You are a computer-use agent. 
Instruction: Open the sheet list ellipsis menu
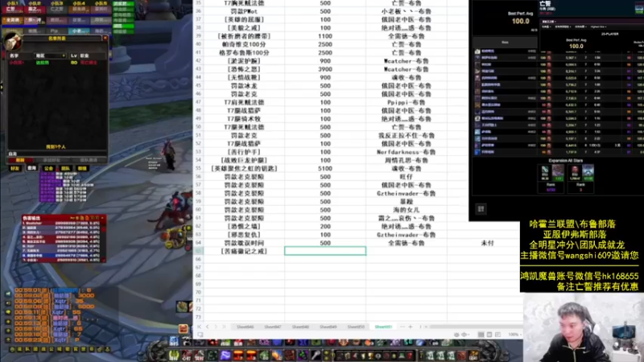click(x=402, y=327)
